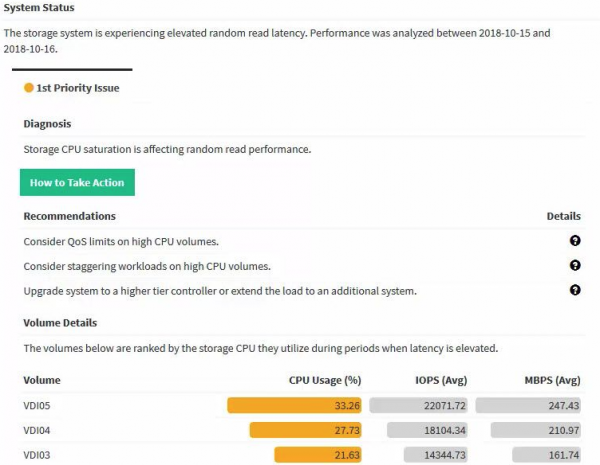This screenshot has width=600, height=465.
Task: Open details icon for staggering workloads recommendation
Action: (x=575, y=265)
